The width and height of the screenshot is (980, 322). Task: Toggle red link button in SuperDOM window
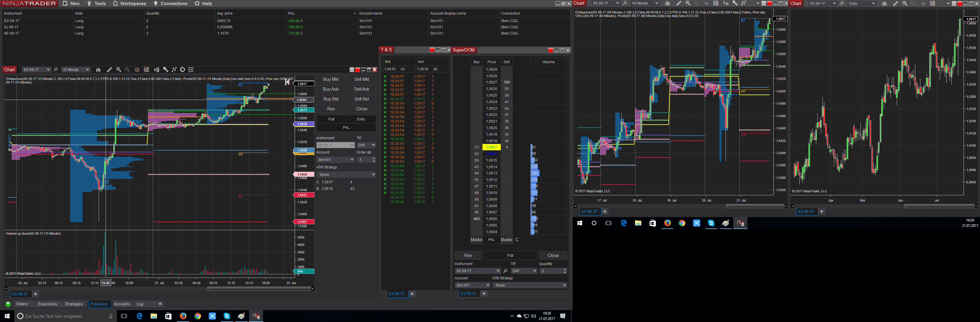click(x=551, y=50)
